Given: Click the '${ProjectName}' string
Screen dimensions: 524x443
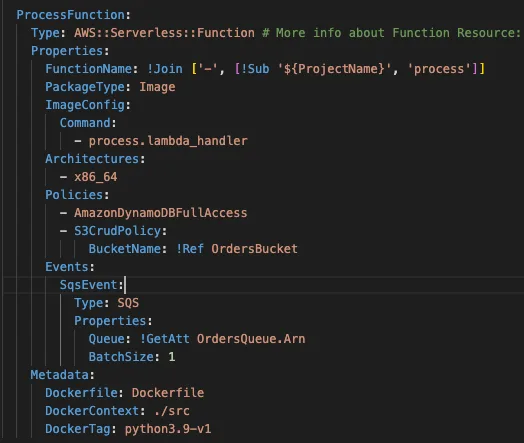Looking at the screenshot, I should [334, 69].
